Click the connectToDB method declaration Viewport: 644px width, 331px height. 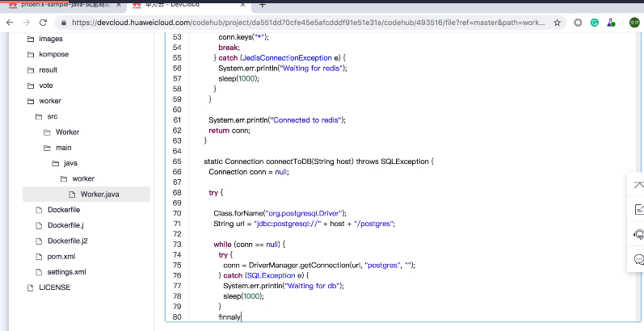pos(318,161)
